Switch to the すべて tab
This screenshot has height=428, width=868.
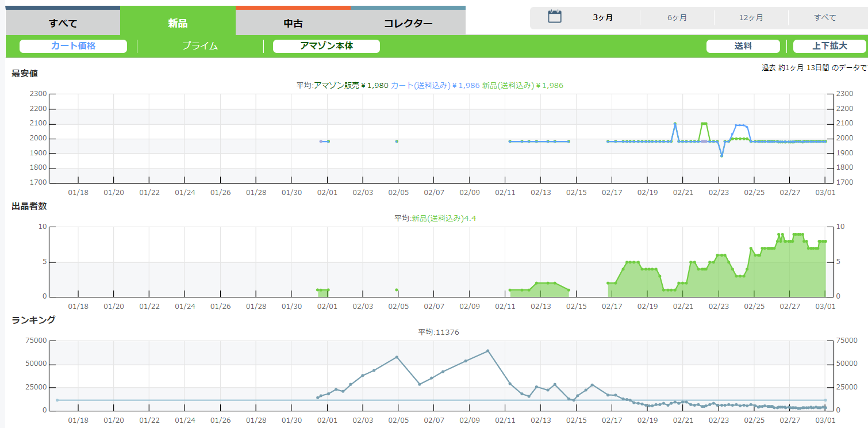point(63,24)
